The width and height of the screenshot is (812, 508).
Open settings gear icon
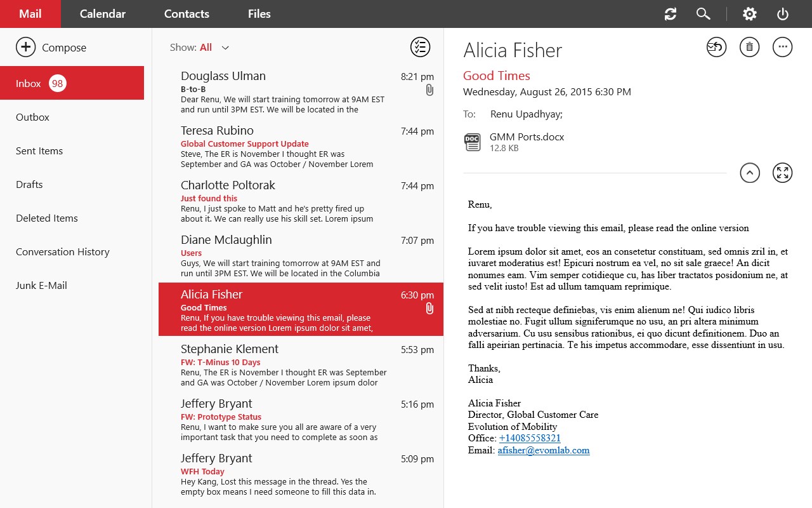pos(750,14)
